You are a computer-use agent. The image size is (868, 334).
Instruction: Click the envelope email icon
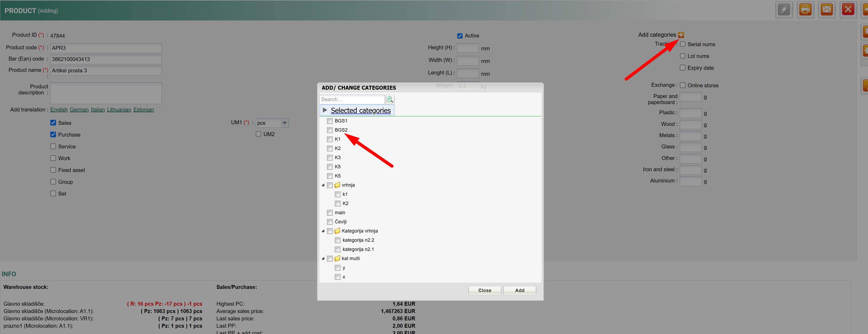click(x=826, y=10)
